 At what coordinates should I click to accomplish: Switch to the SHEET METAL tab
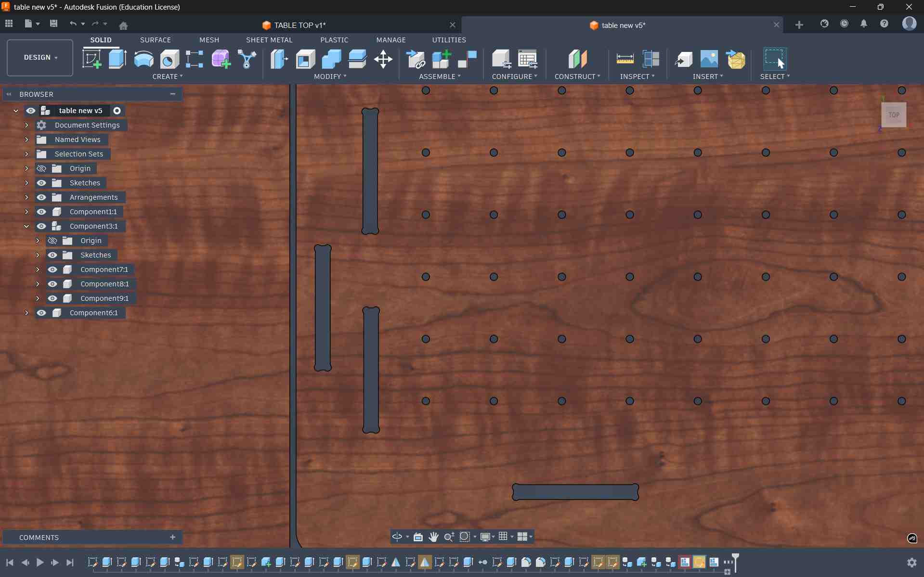(269, 40)
